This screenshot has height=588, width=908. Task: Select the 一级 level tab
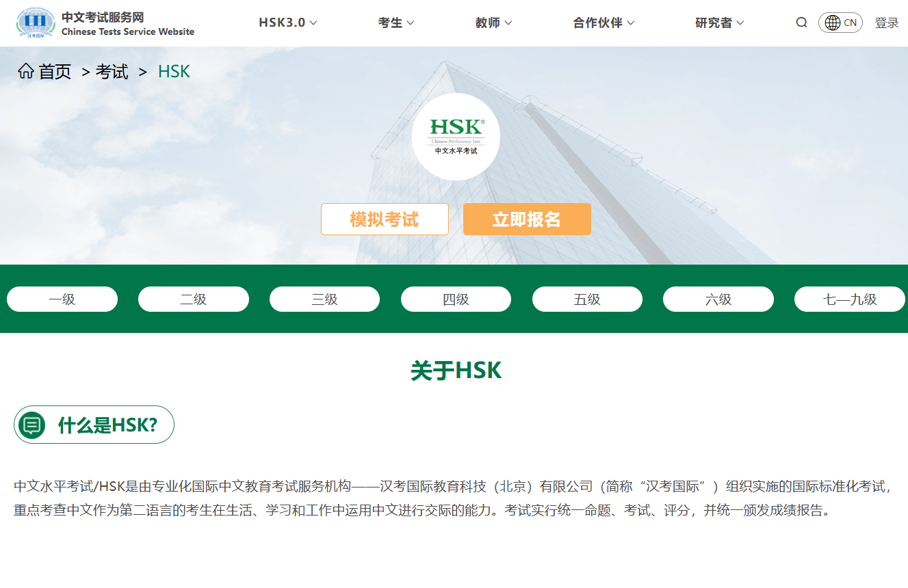coord(62,299)
